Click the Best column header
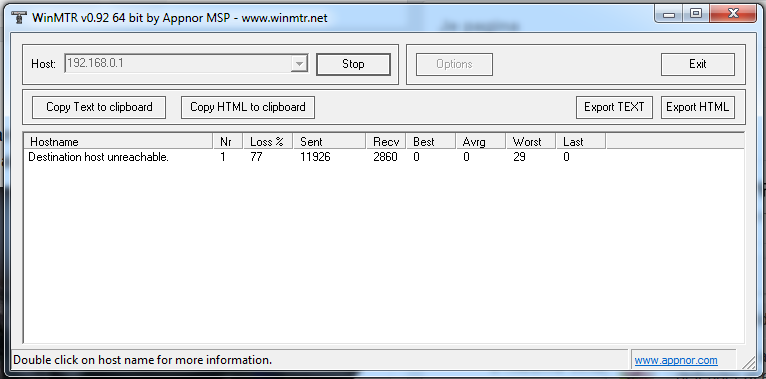Viewport: 766px width, 379px height. click(x=431, y=142)
